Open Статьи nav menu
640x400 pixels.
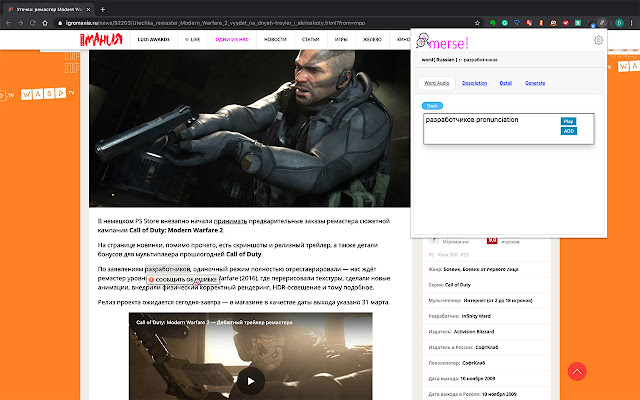[x=310, y=40]
